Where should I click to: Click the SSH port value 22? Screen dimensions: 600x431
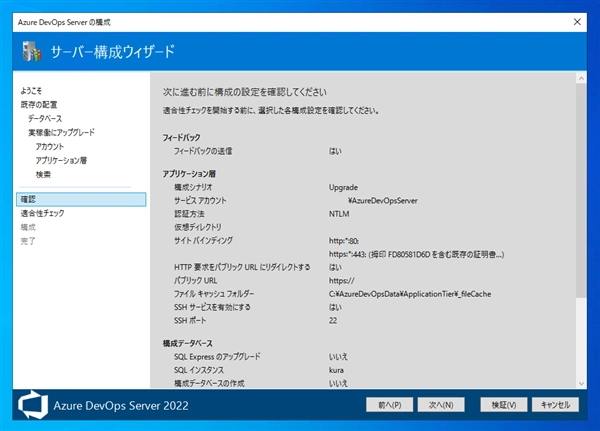333,321
